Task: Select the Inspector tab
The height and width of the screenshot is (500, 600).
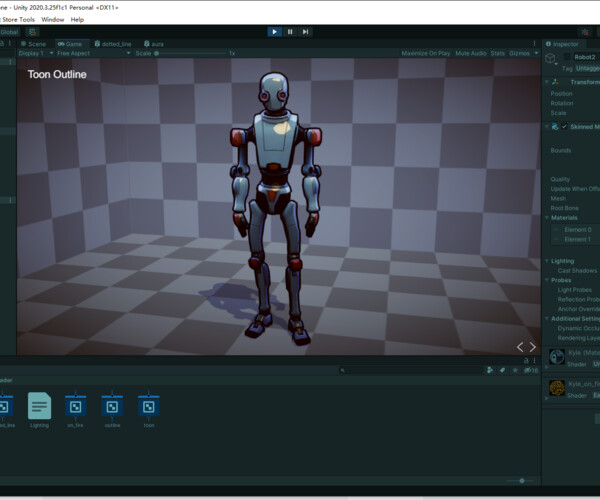Action: (x=562, y=44)
